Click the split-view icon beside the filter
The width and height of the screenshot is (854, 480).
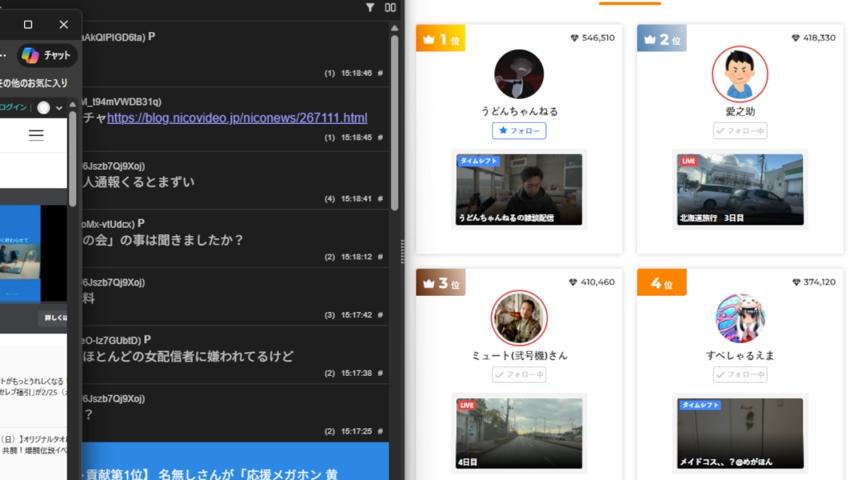[391, 8]
